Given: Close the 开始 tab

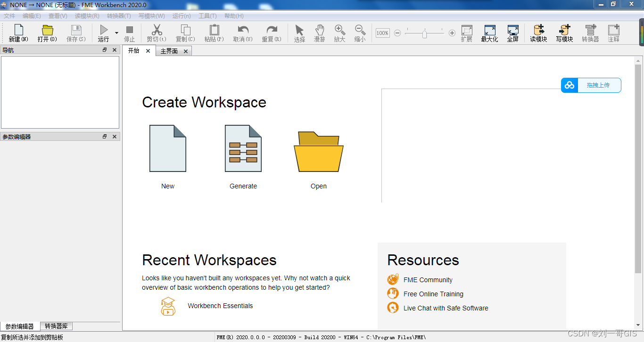Looking at the screenshot, I should click(x=148, y=51).
